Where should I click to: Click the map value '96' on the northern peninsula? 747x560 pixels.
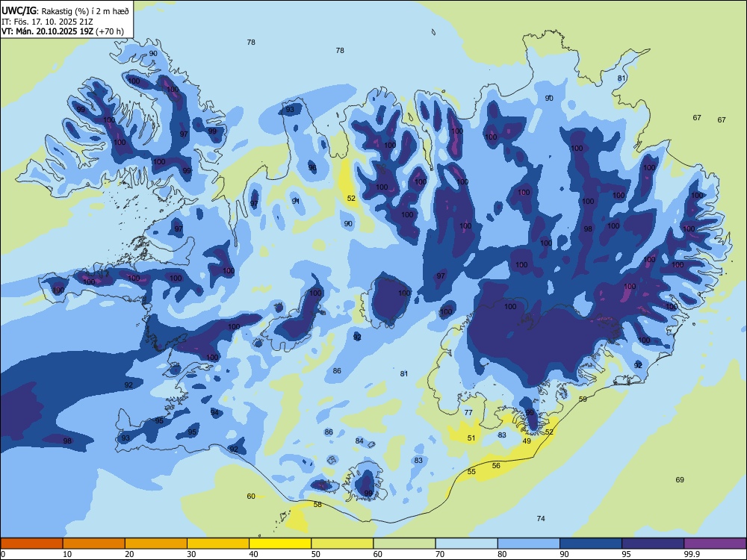click(312, 167)
